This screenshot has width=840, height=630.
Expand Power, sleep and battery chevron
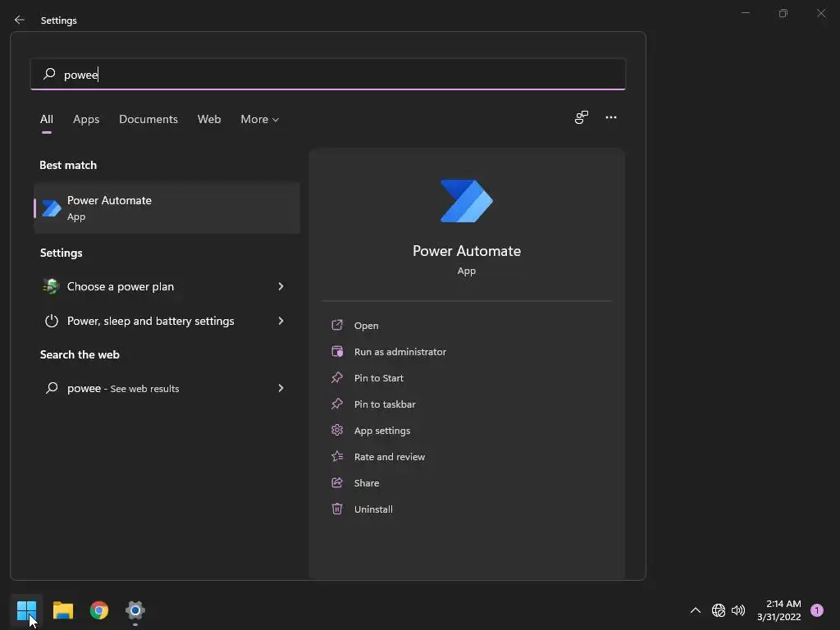[281, 321]
